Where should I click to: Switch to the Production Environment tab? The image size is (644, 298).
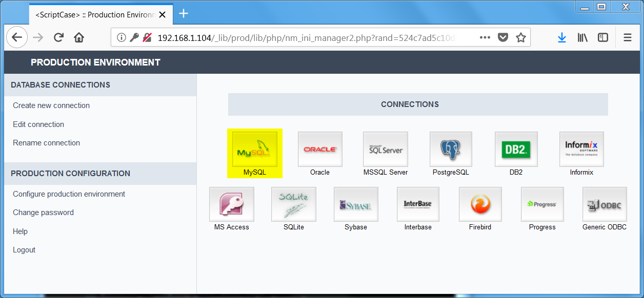click(92, 15)
